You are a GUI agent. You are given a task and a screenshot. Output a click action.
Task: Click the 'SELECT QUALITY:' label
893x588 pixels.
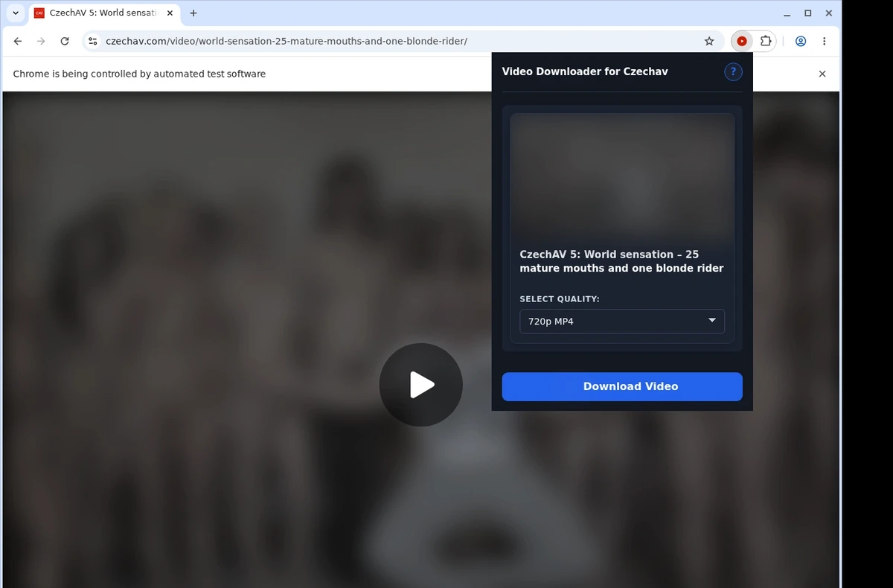pos(560,299)
